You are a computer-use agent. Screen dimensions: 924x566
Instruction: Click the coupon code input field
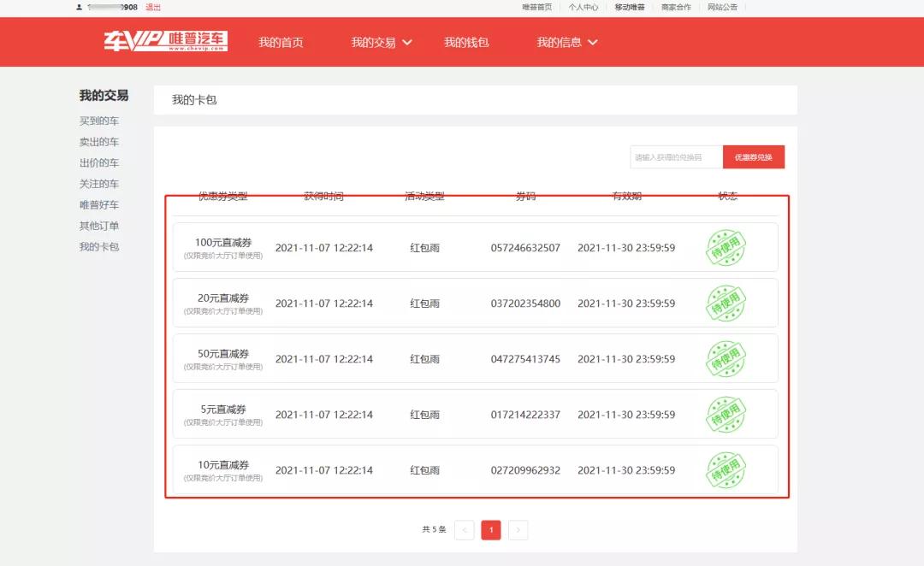point(677,157)
